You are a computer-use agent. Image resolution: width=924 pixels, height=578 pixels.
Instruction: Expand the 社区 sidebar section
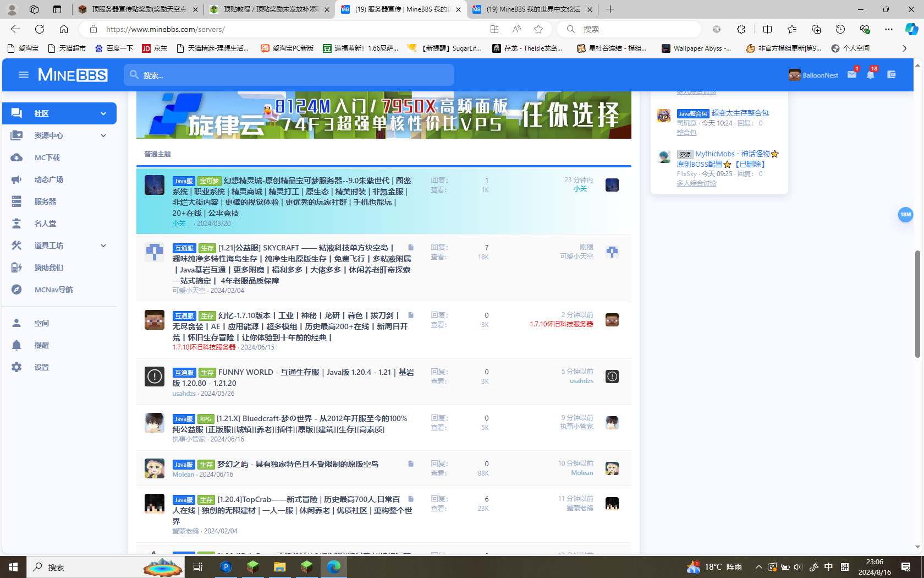pos(103,113)
